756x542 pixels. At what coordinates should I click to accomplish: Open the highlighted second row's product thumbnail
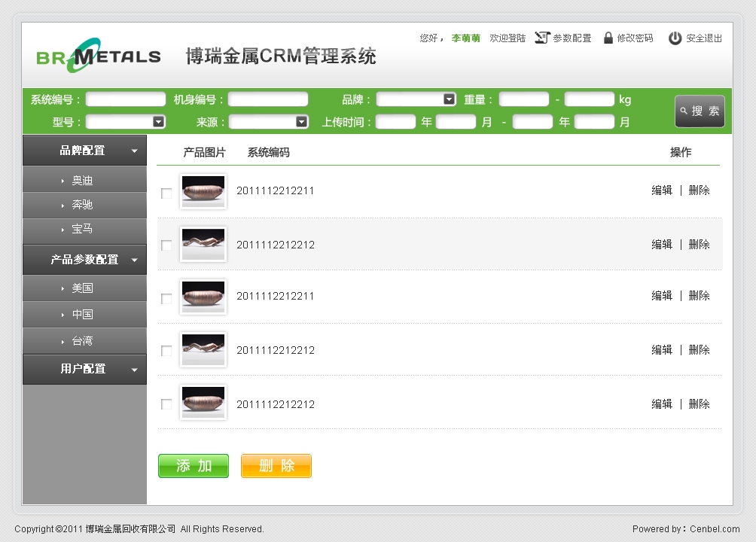click(x=203, y=245)
